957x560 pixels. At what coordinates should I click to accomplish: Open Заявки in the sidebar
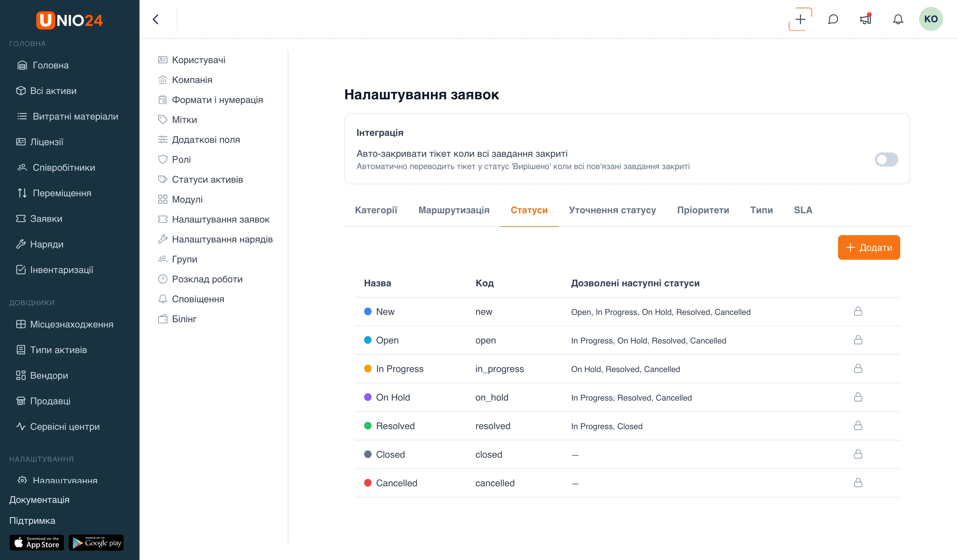tap(39, 219)
